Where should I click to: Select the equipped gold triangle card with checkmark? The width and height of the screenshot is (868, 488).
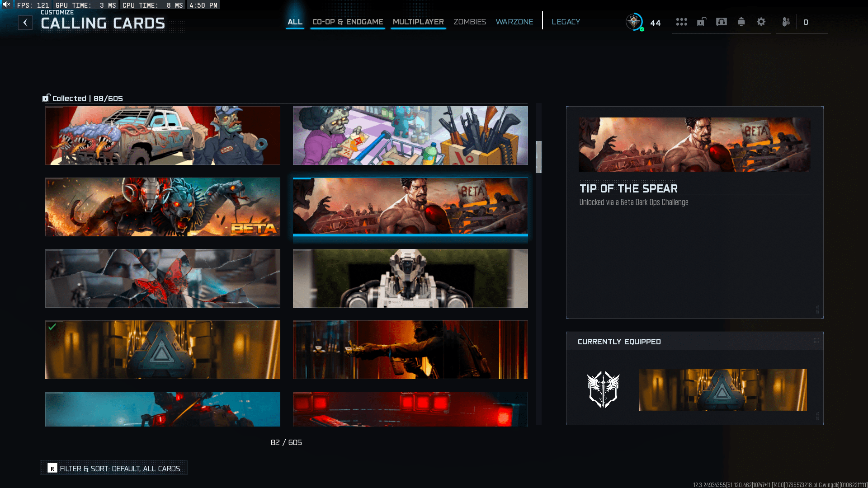(163, 350)
